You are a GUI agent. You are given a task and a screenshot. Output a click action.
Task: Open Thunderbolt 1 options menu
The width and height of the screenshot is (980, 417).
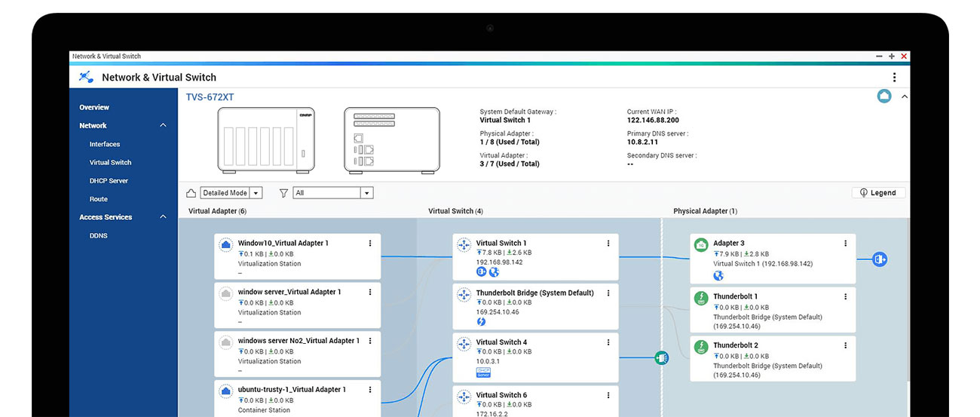845,296
